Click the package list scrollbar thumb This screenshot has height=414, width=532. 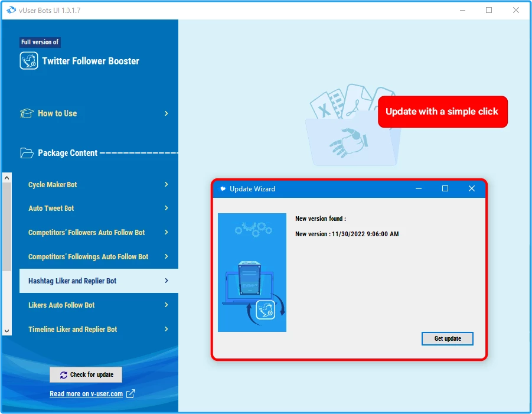[6, 227]
